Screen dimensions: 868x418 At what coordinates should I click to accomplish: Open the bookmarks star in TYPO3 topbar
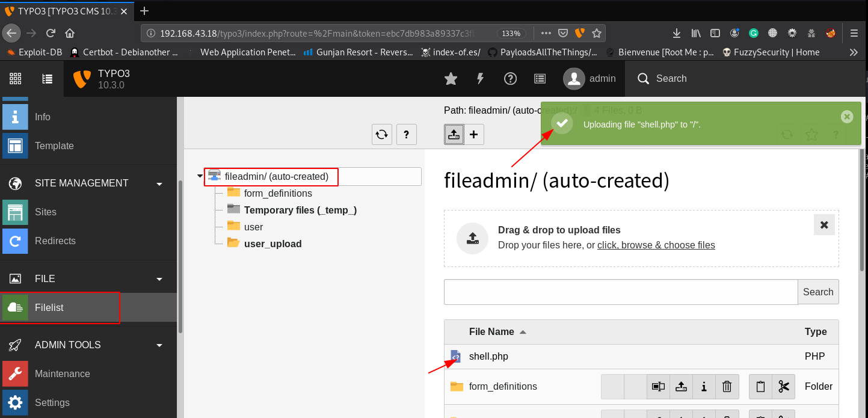pos(451,78)
